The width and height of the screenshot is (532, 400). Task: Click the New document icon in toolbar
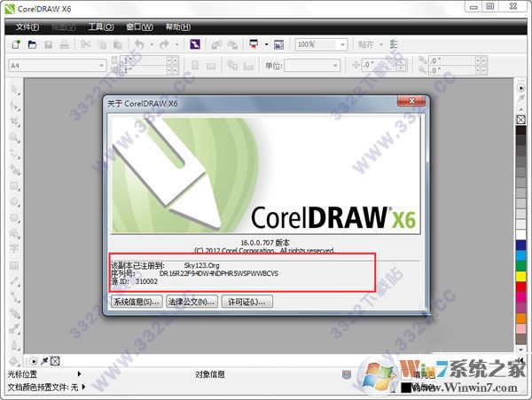[16, 44]
